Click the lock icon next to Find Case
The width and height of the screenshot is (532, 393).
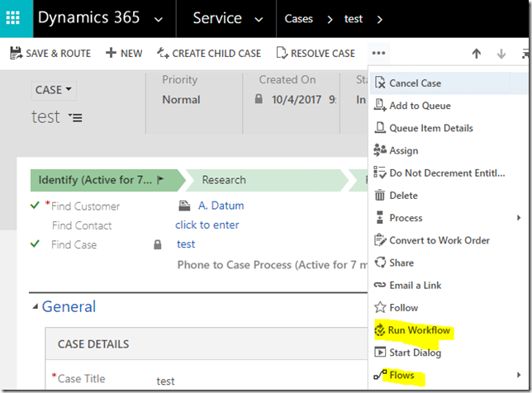[x=158, y=244]
